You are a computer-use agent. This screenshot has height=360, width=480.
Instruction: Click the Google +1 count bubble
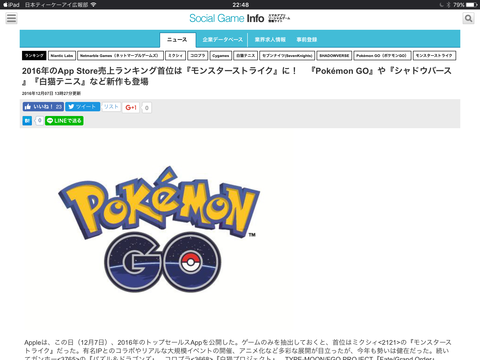coord(147,108)
